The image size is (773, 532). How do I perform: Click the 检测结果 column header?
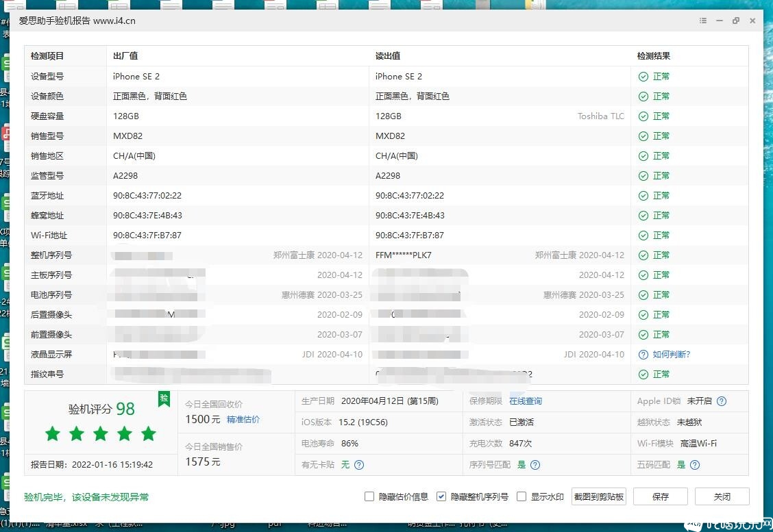tap(654, 56)
